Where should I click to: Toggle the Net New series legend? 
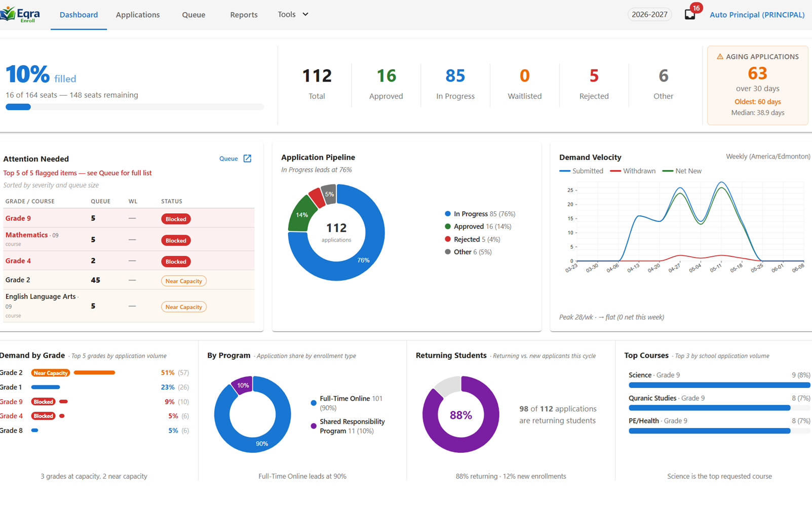point(682,171)
